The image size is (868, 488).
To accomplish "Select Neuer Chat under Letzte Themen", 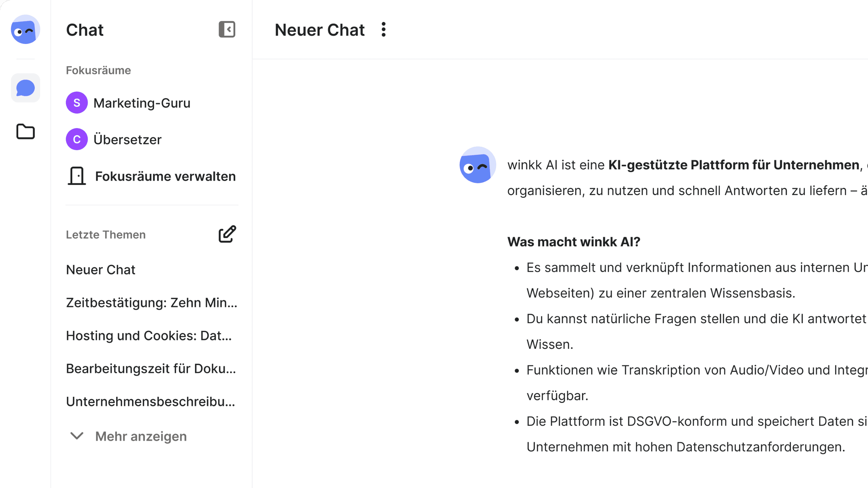I will [x=100, y=269].
